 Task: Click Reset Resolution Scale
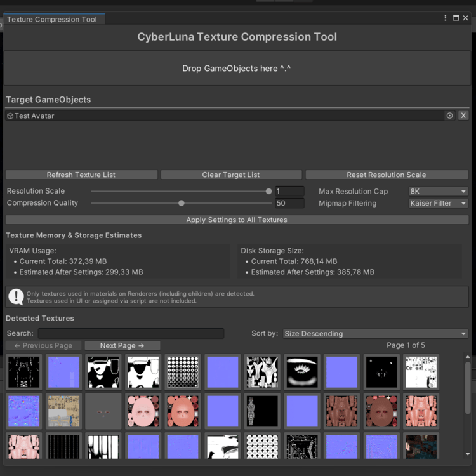tap(387, 175)
